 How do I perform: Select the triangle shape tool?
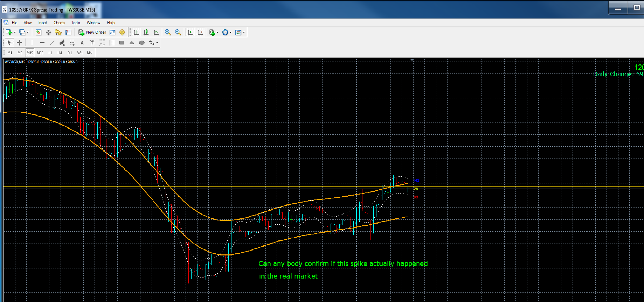132,43
